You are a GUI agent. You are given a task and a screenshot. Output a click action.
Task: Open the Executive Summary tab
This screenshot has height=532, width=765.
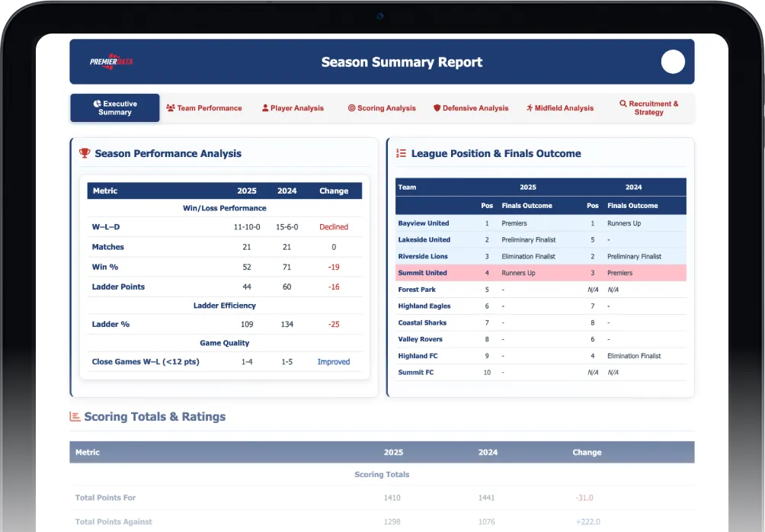click(x=115, y=108)
